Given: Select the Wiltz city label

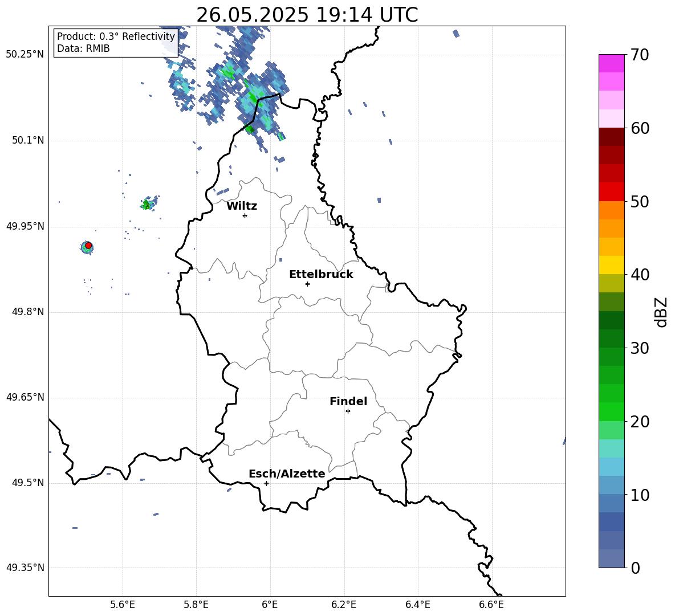Looking at the screenshot, I should [x=242, y=206].
